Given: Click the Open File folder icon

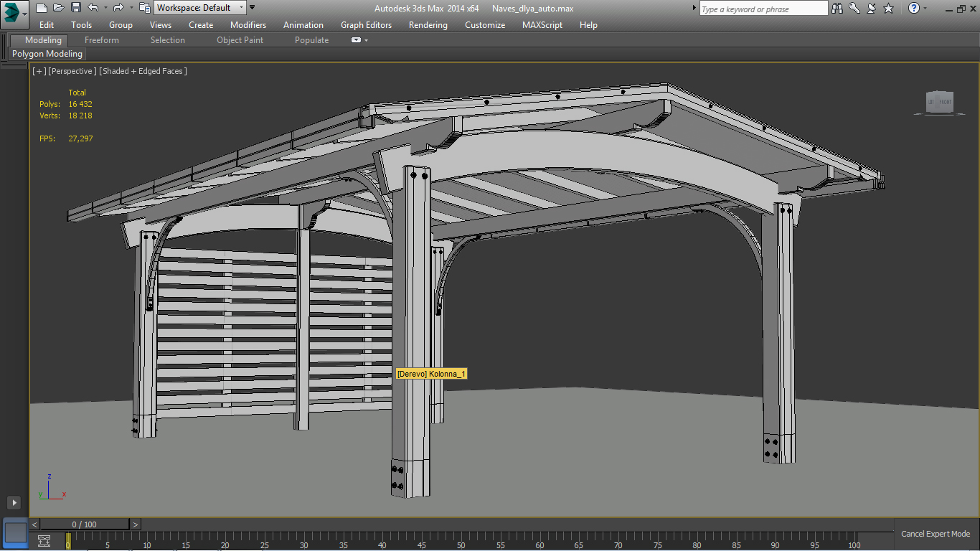Looking at the screenshot, I should coord(58,8).
